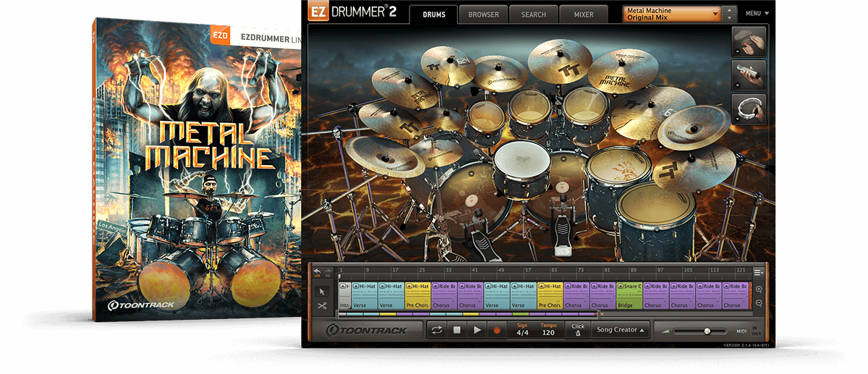Switch to the Mixer tab

point(583,14)
